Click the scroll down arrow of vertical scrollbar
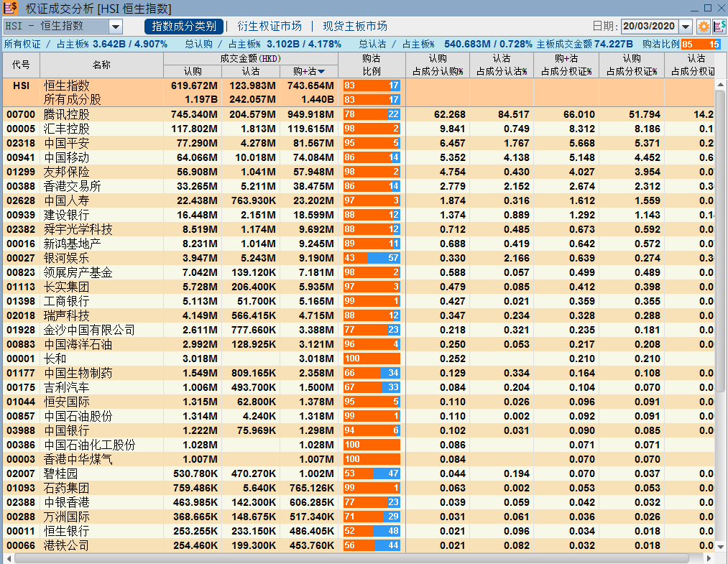 pyautogui.click(x=720, y=546)
